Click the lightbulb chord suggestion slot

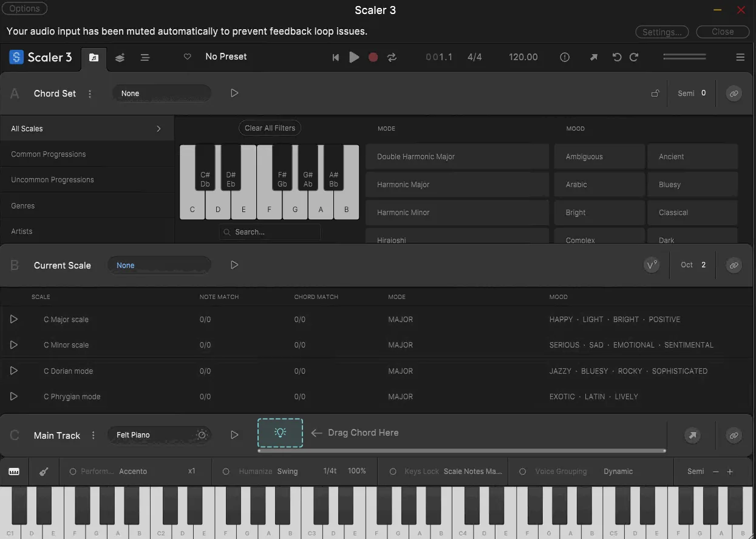point(280,433)
